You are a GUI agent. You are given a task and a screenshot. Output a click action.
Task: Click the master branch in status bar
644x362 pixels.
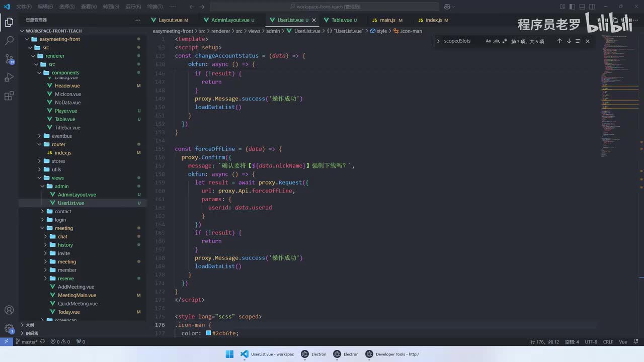pyautogui.click(x=26, y=342)
